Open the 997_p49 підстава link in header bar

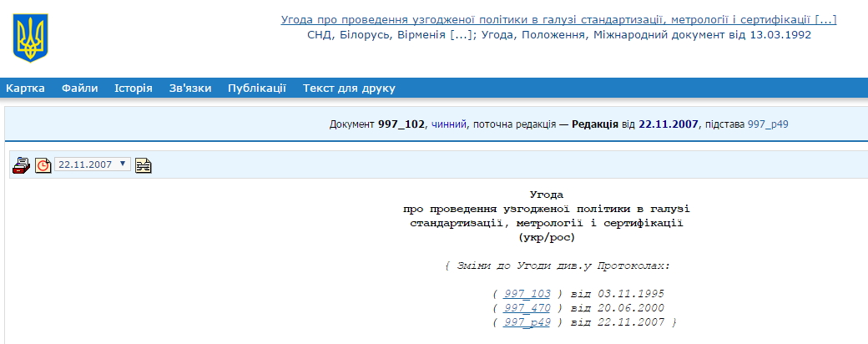(768, 124)
